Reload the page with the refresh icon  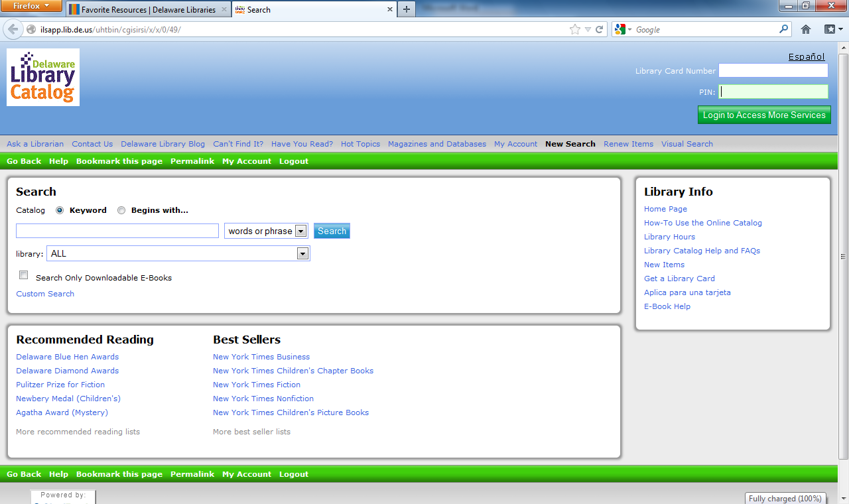click(x=600, y=29)
